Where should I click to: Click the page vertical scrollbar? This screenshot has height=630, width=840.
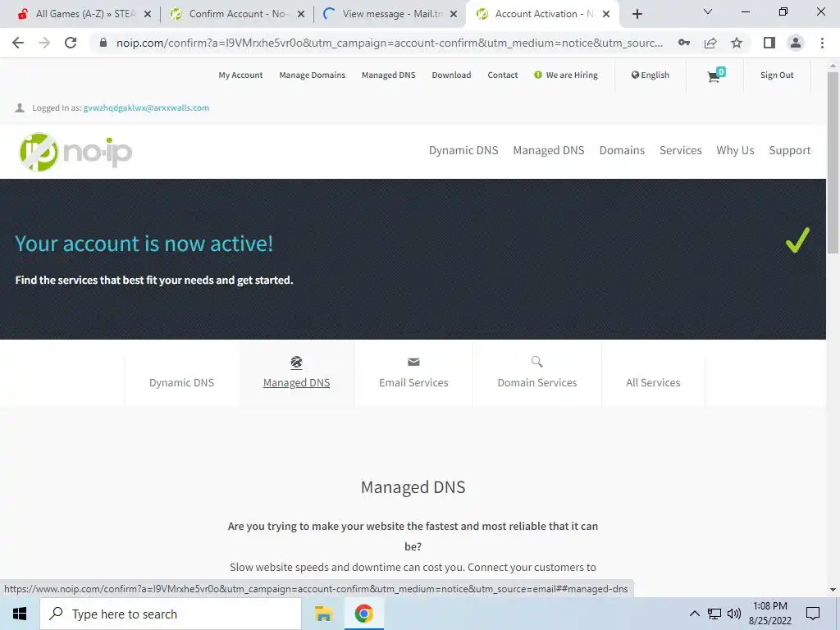pos(833,163)
